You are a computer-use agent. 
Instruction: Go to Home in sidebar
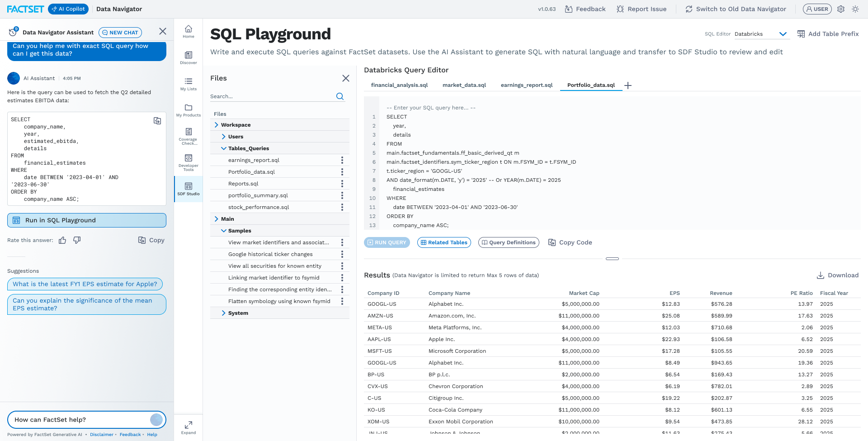[x=189, y=32]
